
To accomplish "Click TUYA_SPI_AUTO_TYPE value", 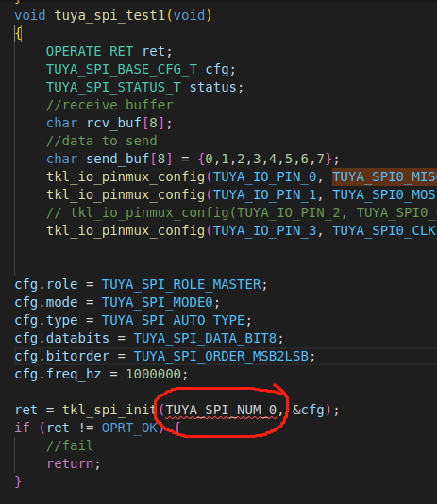I will 174,321.
